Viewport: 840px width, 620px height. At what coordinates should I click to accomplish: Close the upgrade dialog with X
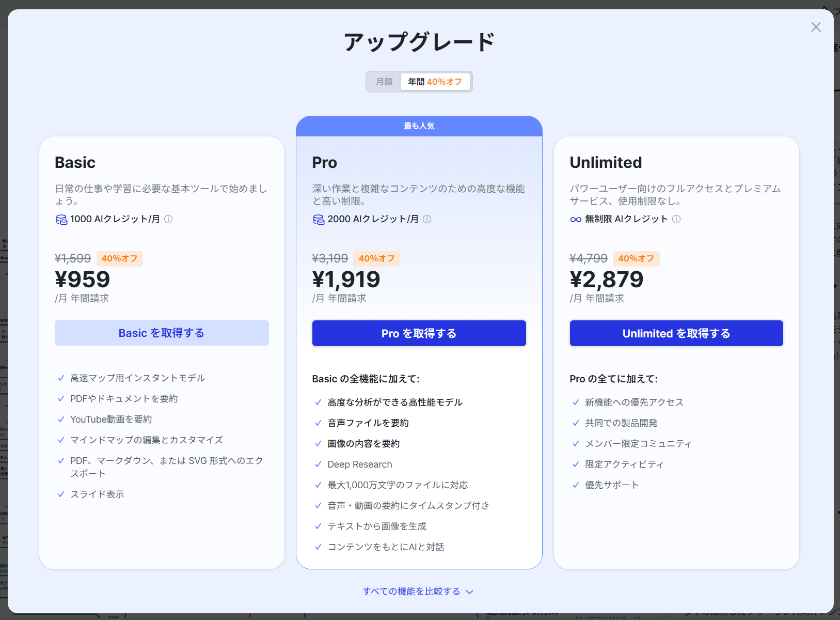pos(816,27)
